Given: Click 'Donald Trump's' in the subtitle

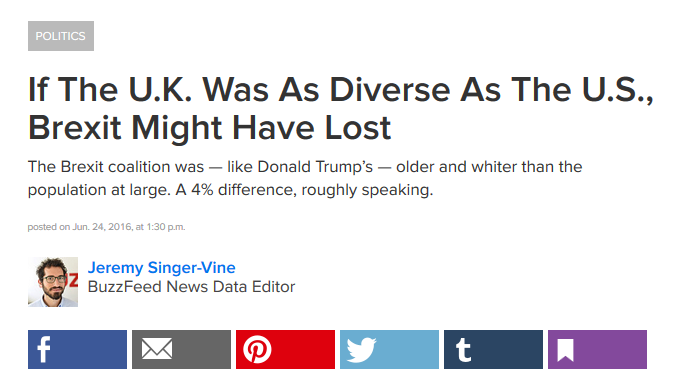Looking at the screenshot, I should click(315, 167).
